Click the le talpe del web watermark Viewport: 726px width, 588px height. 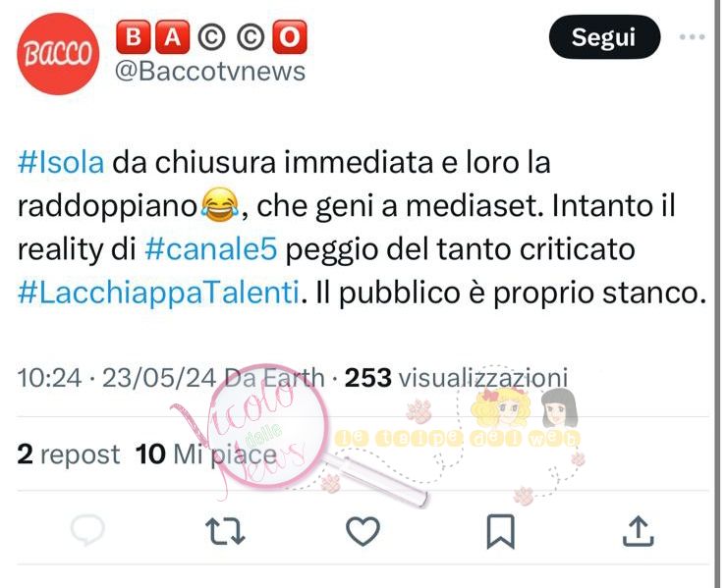[457, 438]
